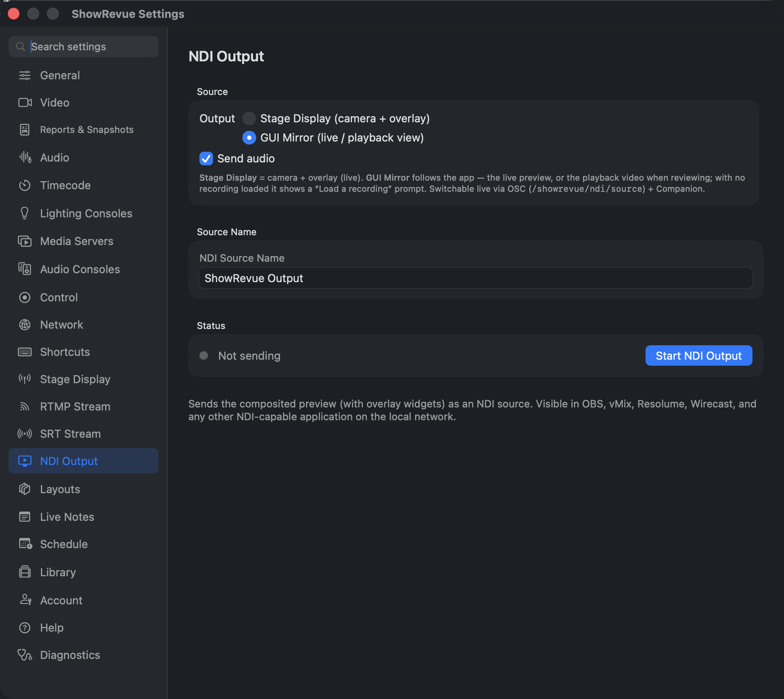Click the Stage Display sidebar label

coord(75,379)
